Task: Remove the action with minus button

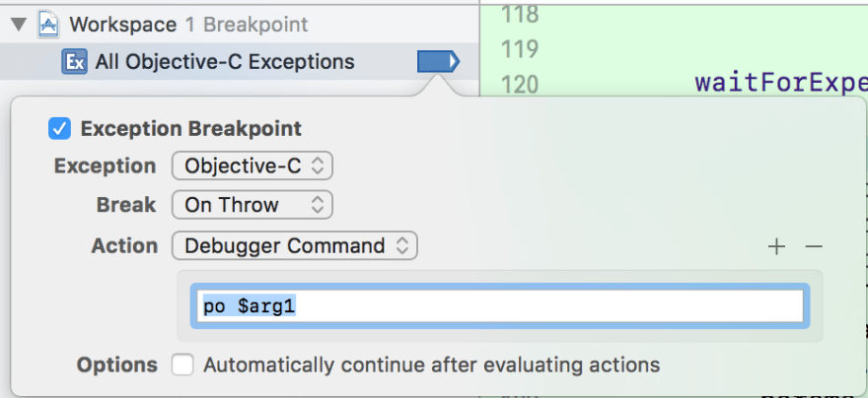Action: [x=814, y=246]
